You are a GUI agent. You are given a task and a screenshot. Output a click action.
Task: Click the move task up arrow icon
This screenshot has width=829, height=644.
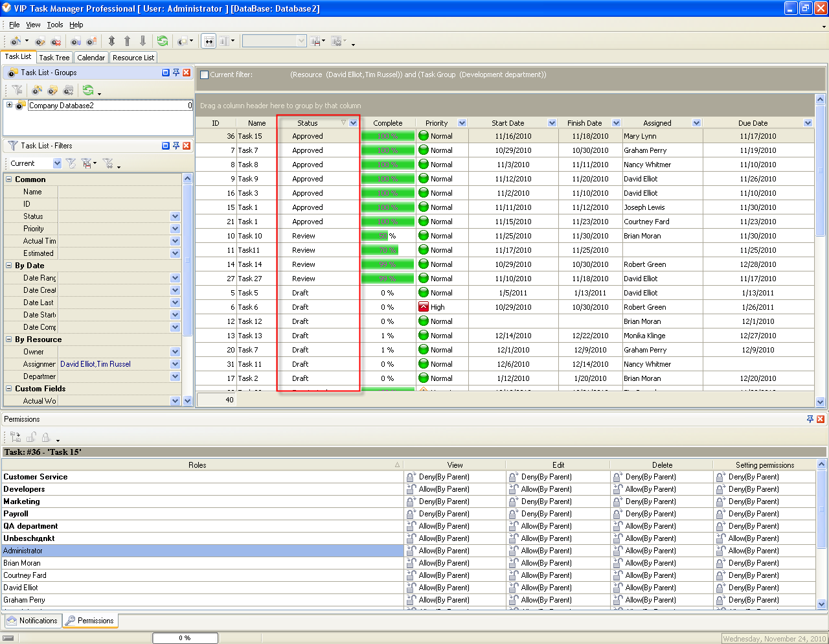128,41
